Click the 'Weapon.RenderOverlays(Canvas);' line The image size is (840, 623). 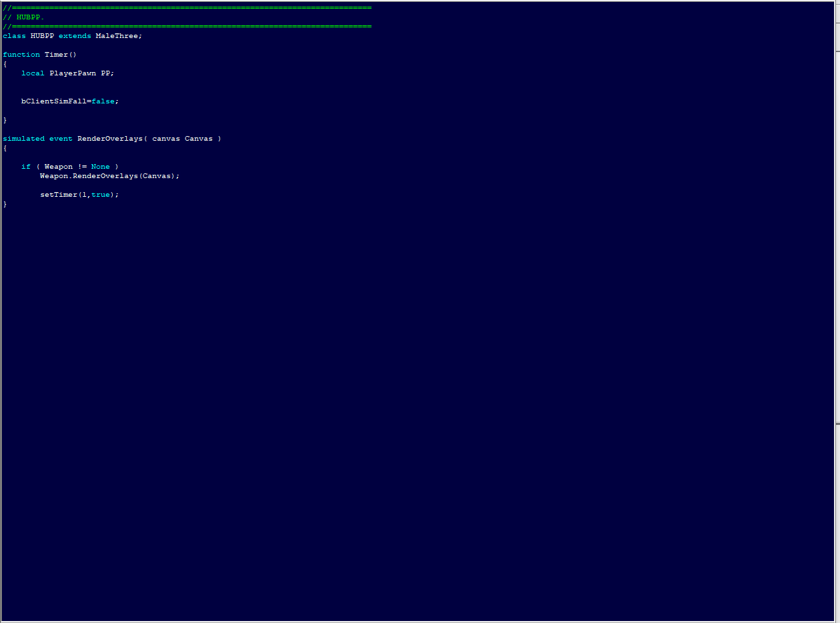(110, 176)
